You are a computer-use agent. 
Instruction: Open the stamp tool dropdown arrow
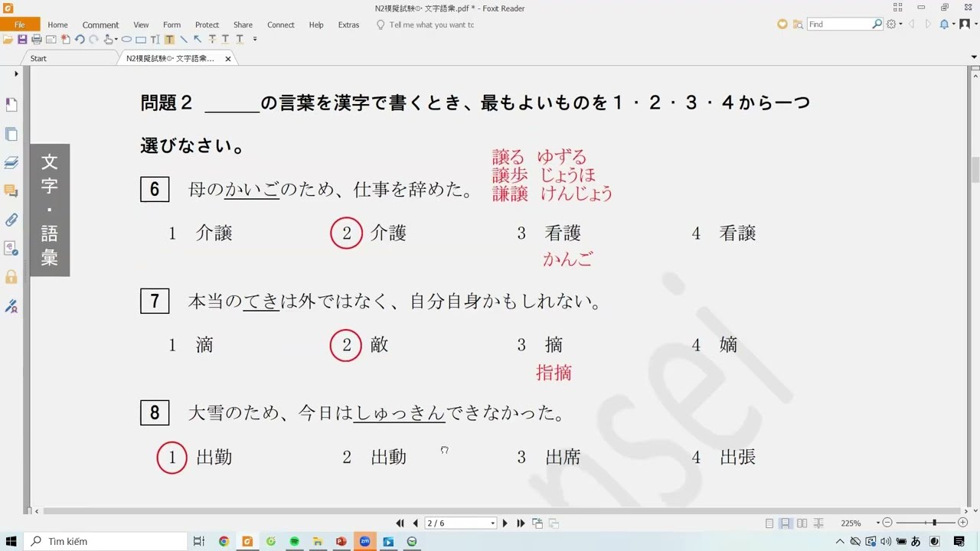[116, 39]
